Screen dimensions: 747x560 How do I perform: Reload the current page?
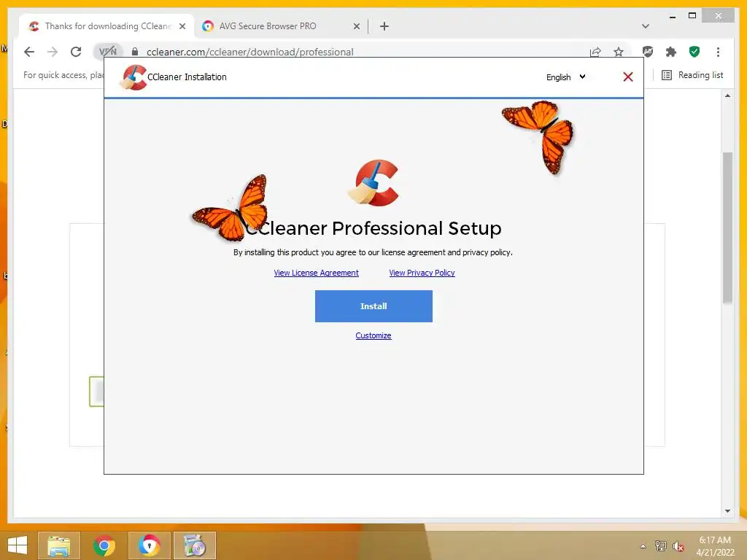click(76, 52)
